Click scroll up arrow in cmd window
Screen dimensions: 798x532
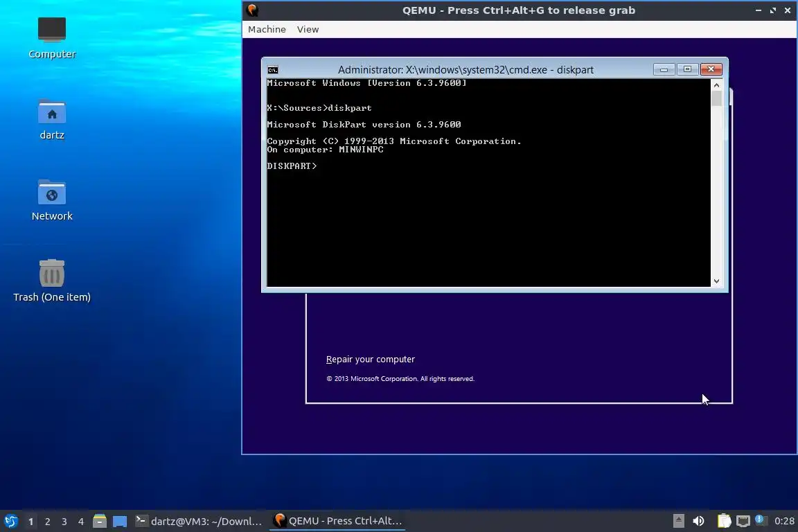[716, 85]
